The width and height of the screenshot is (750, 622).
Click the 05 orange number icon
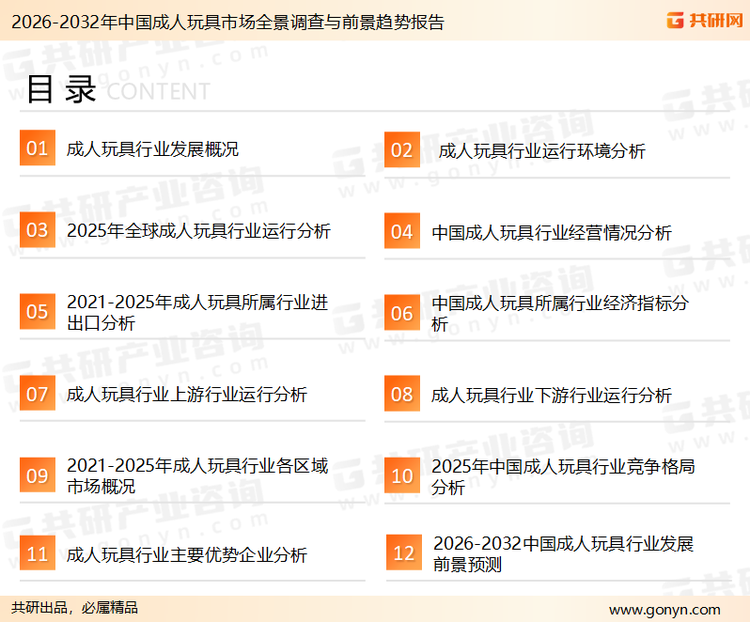[x=37, y=312]
